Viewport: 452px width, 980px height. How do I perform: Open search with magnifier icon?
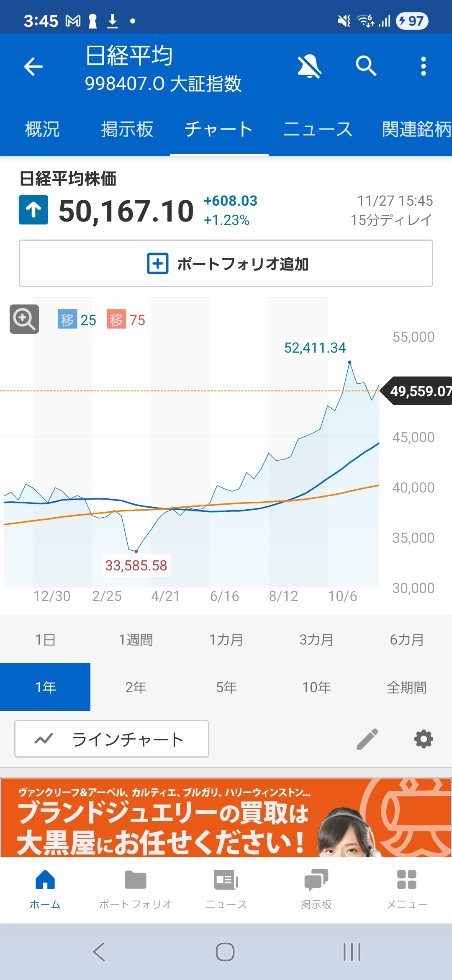point(366,67)
